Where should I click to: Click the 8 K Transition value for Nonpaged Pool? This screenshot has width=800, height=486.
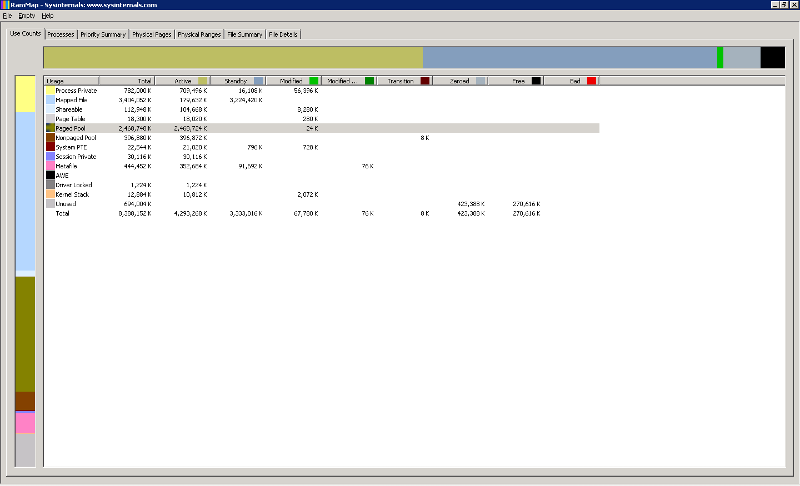pyautogui.click(x=424, y=138)
